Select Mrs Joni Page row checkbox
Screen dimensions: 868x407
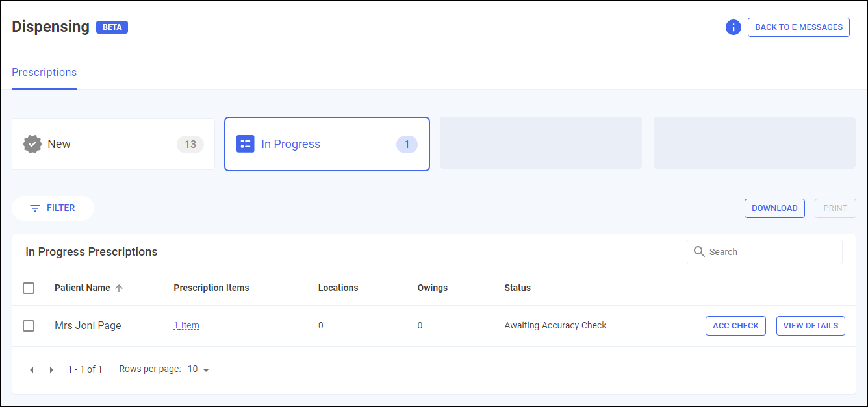click(x=29, y=326)
